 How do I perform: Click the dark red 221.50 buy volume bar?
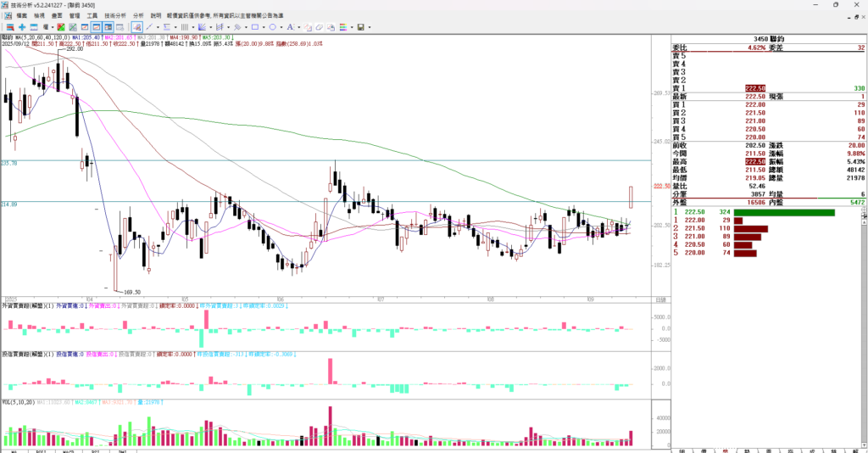(x=751, y=228)
